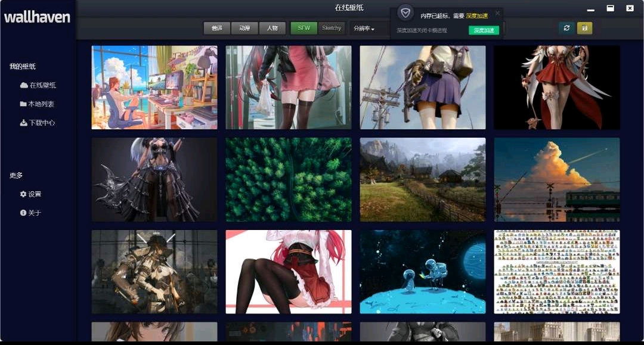Click the wallhaven logo
644x345 pixels.
(37, 17)
